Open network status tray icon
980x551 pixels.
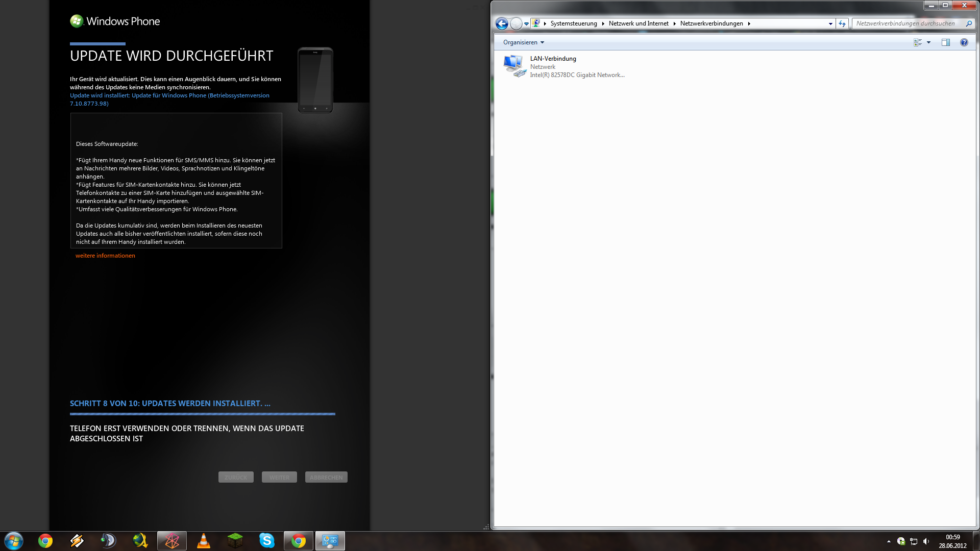pos(914,541)
